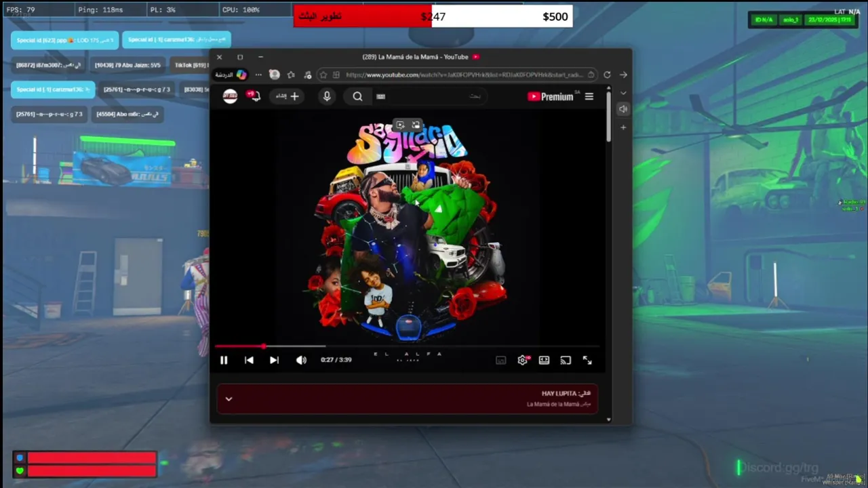The height and width of the screenshot is (488, 868).
Task: Expand the HAY LUPITA playlist panel
Action: click(229, 399)
